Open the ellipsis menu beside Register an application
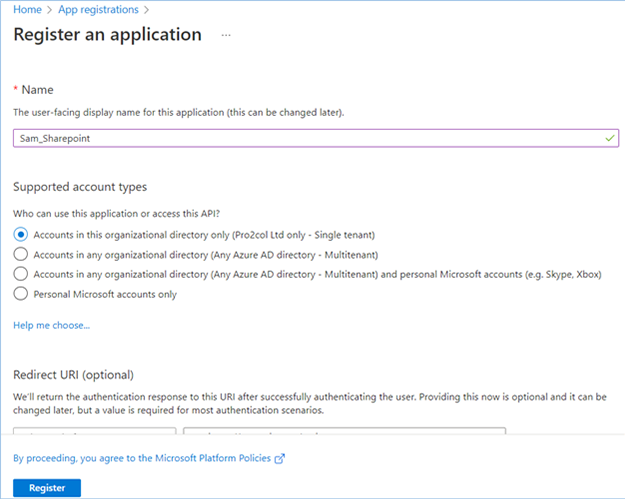The width and height of the screenshot is (625, 500). pos(226,35)
